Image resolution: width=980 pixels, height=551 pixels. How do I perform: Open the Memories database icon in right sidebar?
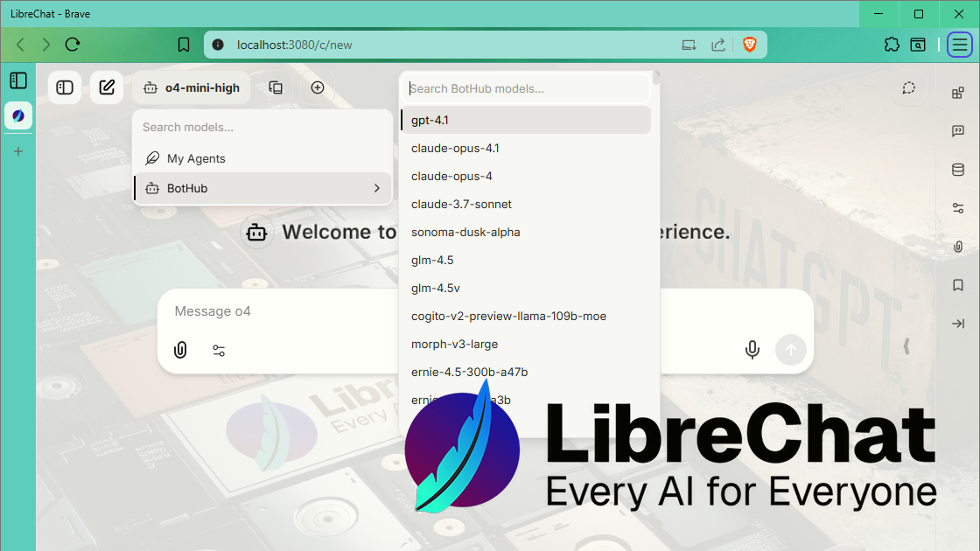coord(957,170)
